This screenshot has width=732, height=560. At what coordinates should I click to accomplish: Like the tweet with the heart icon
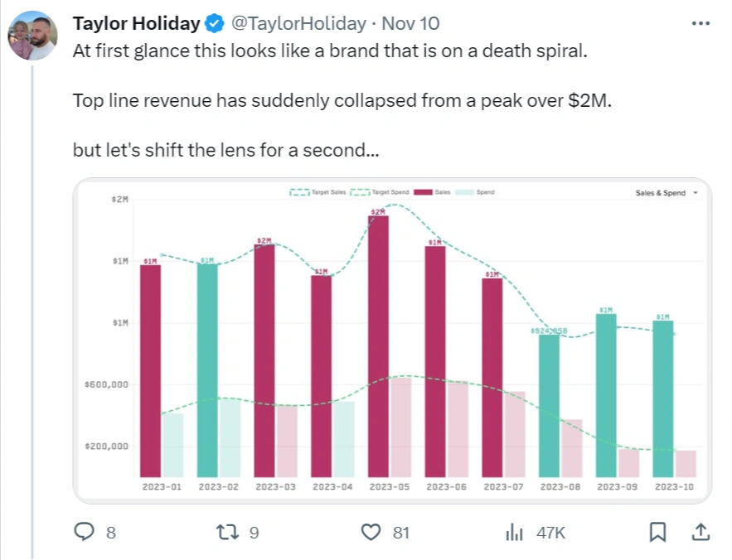pyautogui.click(x=371, y=532)
